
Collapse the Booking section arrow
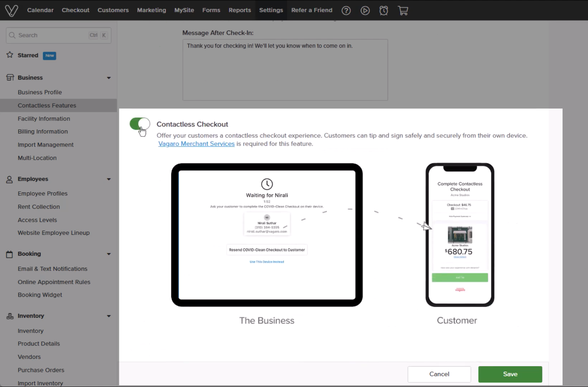(x=109, y=254)
